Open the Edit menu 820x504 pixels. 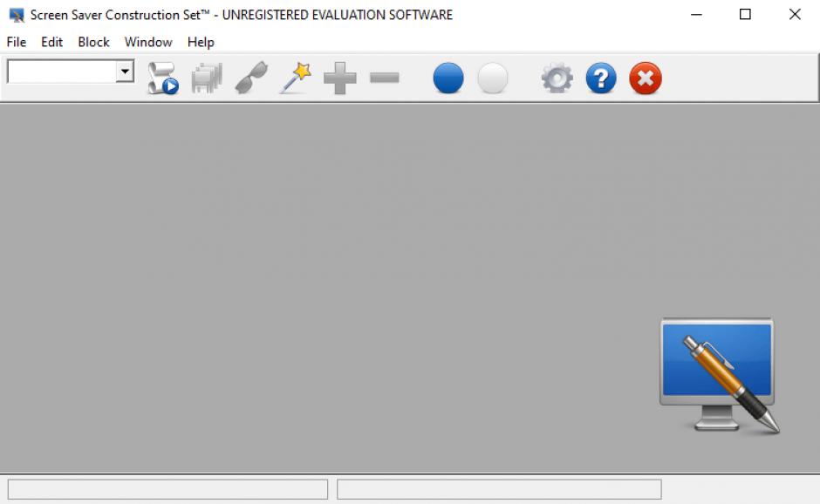51,42
